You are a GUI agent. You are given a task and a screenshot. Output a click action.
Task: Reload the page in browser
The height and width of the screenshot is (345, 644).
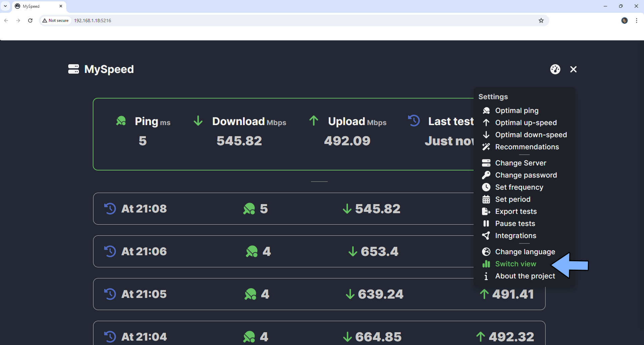tap(30, 21)
